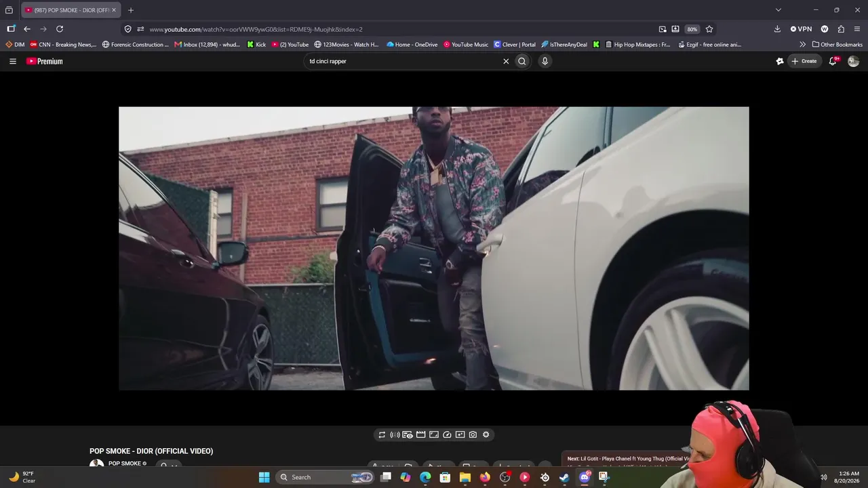Open the enhancer toolbar settings gear
Viewport: 868px width, 488px height.
486,434
